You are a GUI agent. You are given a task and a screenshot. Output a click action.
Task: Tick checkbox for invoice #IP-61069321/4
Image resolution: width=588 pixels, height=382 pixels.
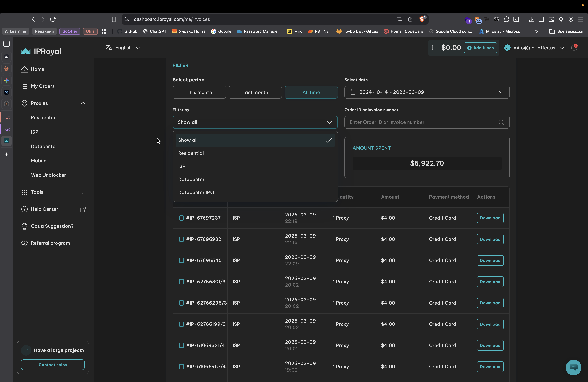[181, 345]
